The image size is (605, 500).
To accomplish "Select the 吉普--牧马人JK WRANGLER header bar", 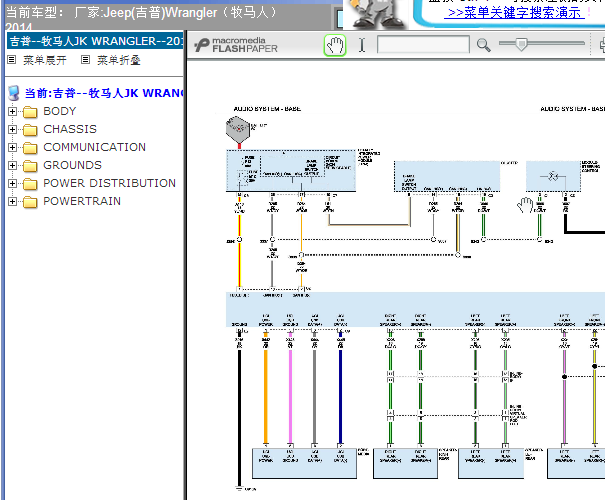I will (95, 41).
